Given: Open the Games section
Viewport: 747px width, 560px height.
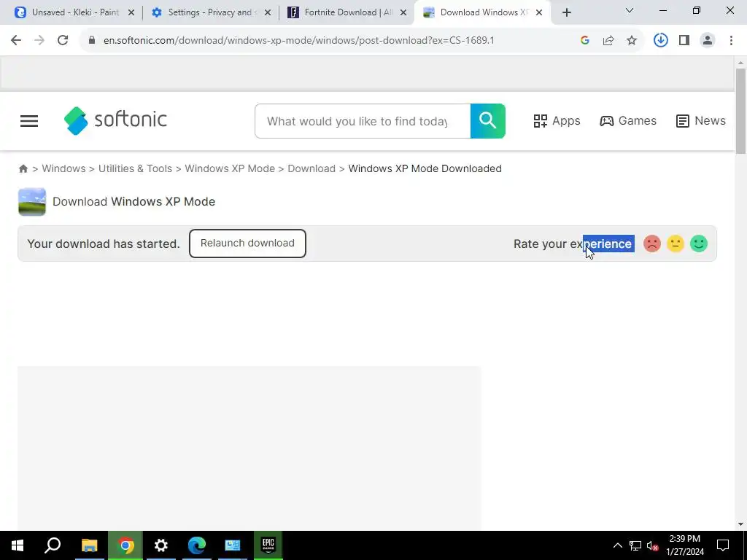Looking at the screenshot, I should pos(628,121).
